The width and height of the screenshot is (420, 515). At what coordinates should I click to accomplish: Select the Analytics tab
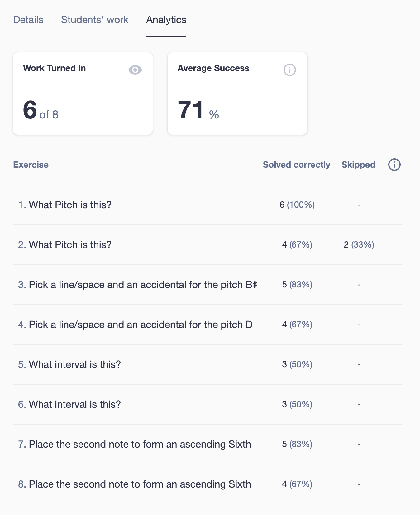[x=166, y=20]
